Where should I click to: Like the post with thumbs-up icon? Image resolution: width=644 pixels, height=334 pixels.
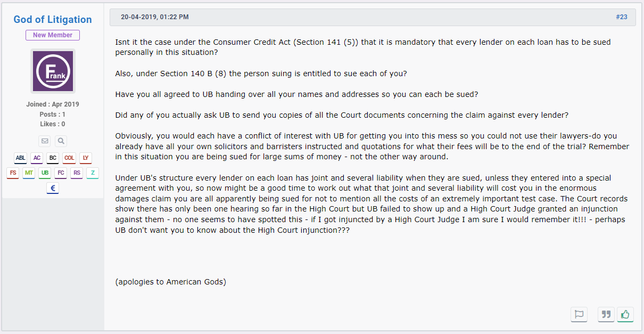click(x=625, y=314)
